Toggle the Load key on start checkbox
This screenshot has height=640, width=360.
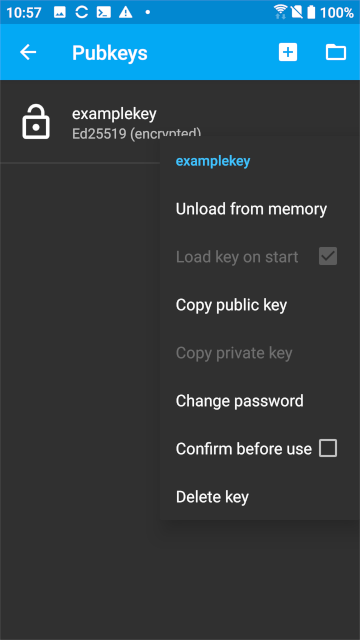pos(328,256)
